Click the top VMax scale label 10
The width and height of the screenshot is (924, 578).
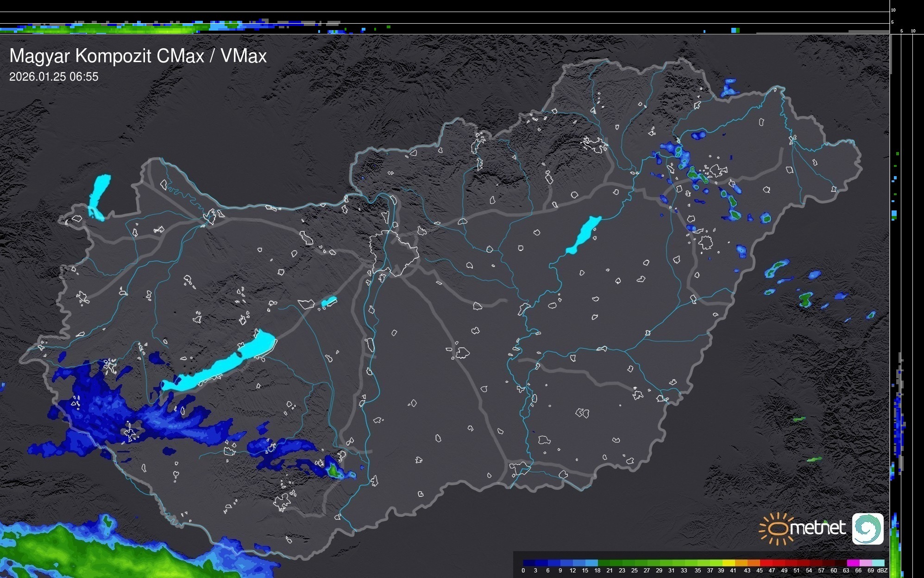tap(893, 10)
